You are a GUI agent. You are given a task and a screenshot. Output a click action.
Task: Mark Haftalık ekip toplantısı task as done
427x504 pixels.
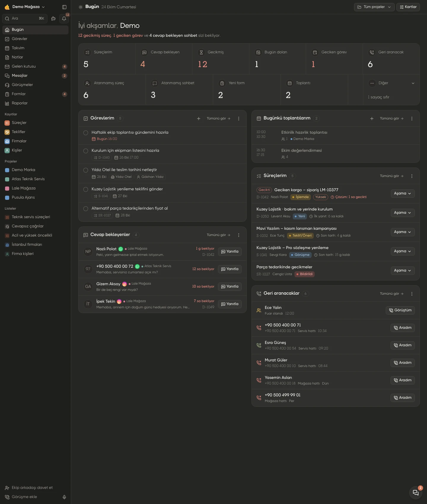coord(86,133)
